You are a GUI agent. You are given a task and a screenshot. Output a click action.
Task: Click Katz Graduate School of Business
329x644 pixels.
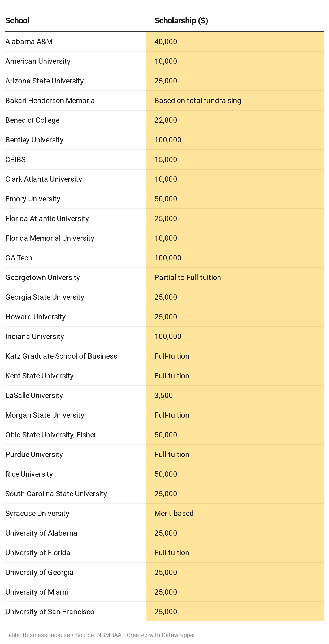click(61, 356)
